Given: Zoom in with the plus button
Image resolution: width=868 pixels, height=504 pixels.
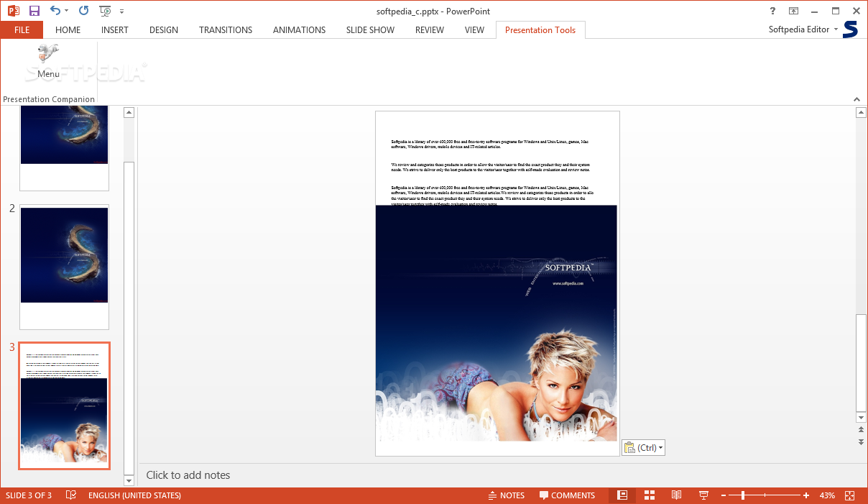Looking at the screenshot, I should click(806, 495).
